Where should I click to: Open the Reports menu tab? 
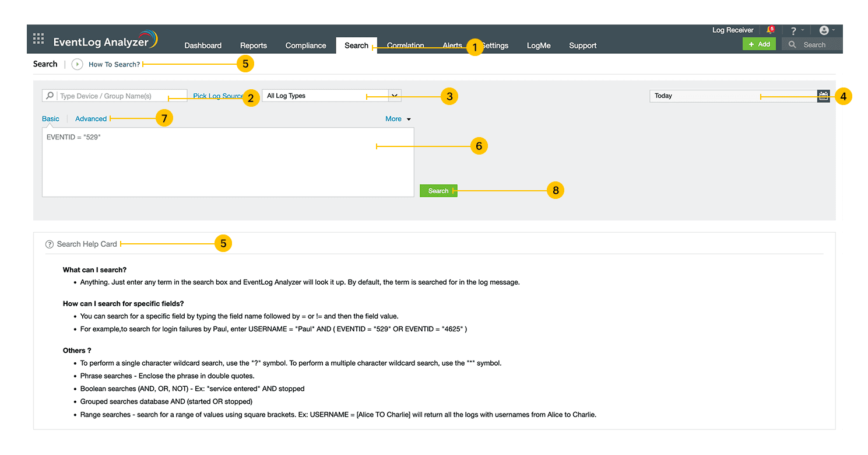(254, 45)
